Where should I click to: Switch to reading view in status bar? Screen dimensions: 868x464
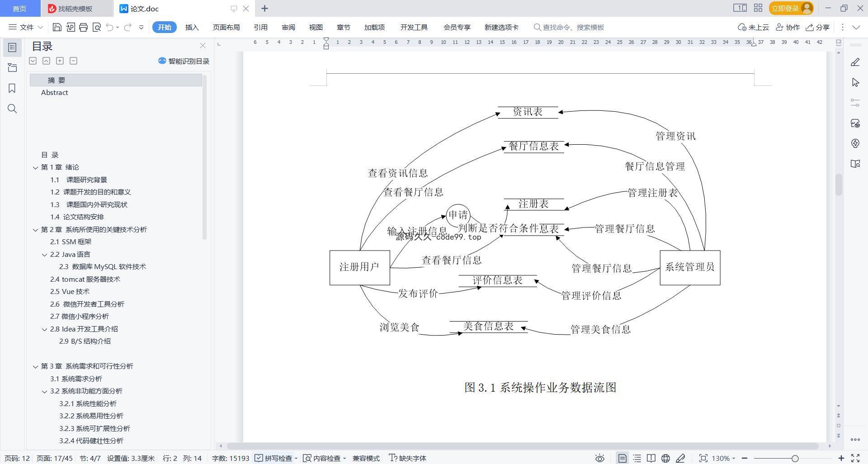pos(651,458)
